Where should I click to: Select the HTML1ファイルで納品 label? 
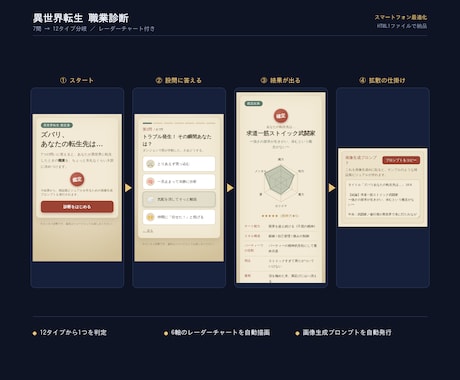click(402, 26)
